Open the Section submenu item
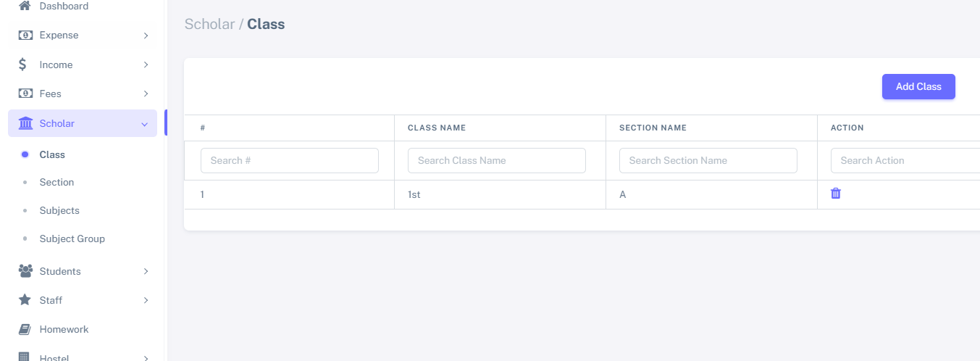980x361 pixels. [x=56, y=182]
